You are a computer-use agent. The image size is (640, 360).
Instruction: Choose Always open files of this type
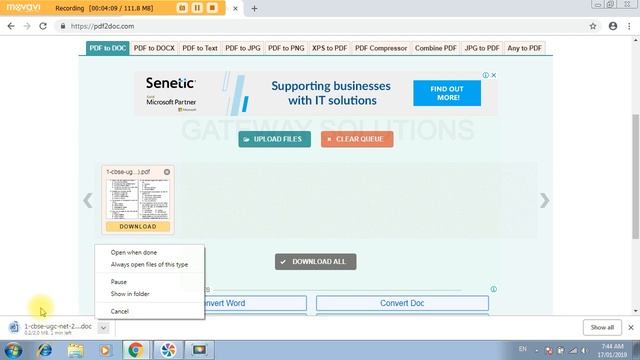click(x=149, y=264)
